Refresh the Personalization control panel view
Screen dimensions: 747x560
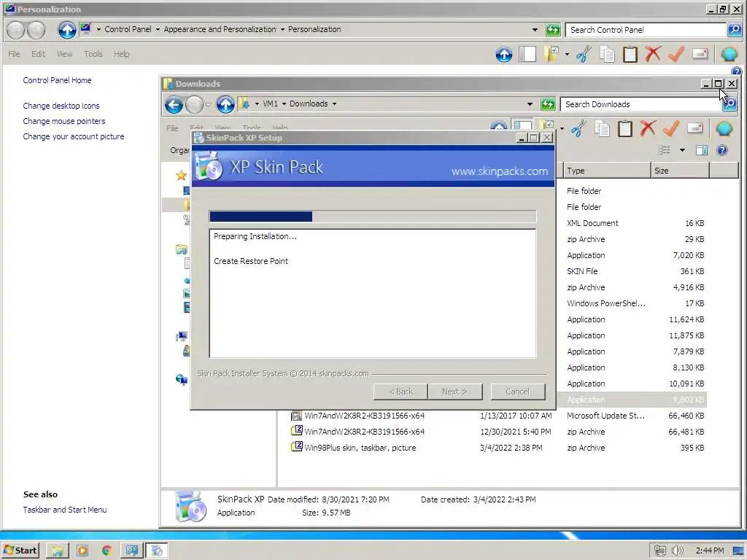(x=553, y=30)
